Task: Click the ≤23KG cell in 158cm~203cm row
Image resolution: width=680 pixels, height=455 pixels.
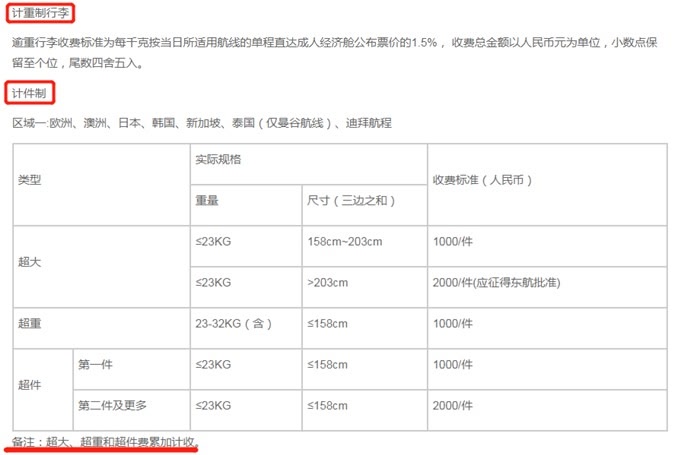Action: (x=246, y=246)
